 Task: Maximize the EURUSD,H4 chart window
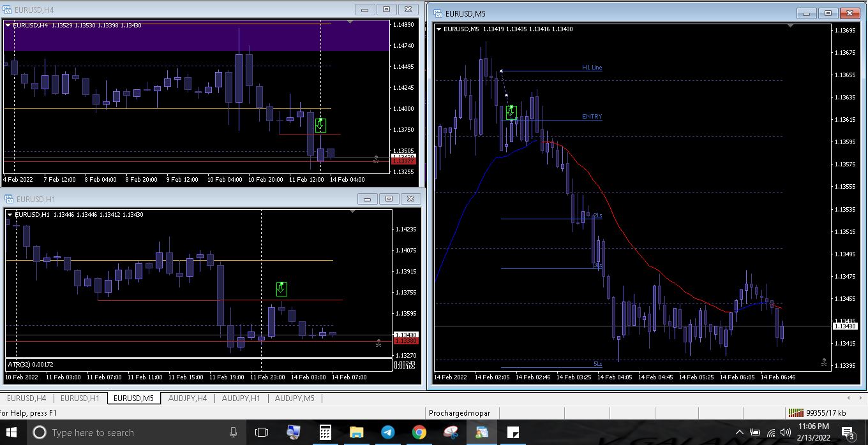387,10
